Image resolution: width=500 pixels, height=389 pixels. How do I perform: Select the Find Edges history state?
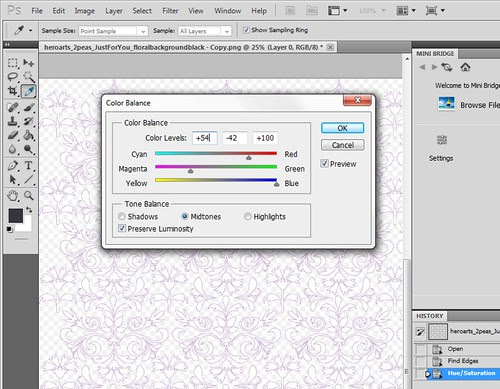click(463, 361)
